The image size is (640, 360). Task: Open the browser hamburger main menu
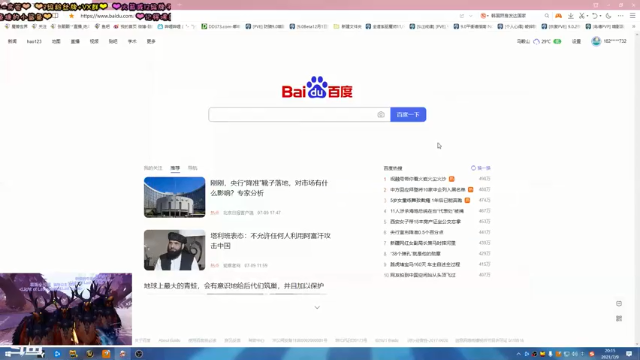click(x=633, y=16)
